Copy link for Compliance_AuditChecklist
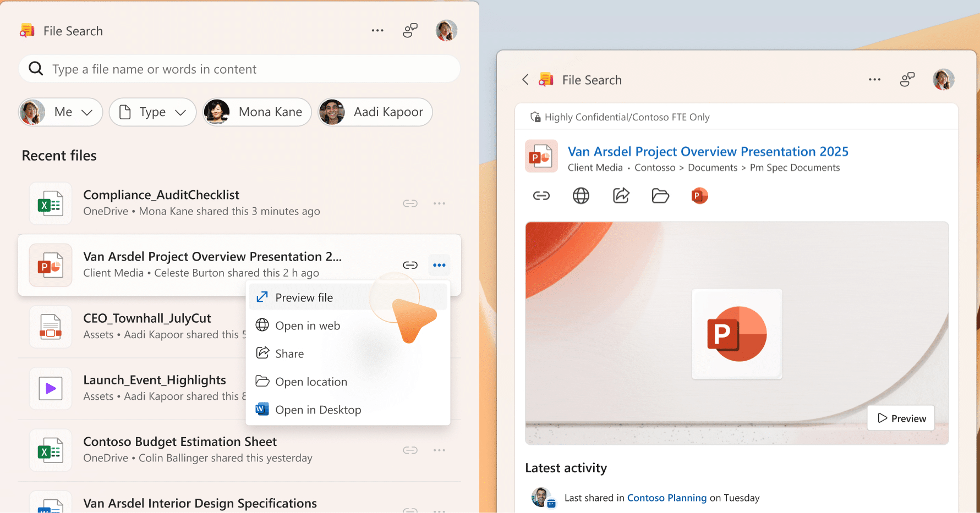This screenshot has width=980, height=513. pyautogui.click(x=410, y=203)
